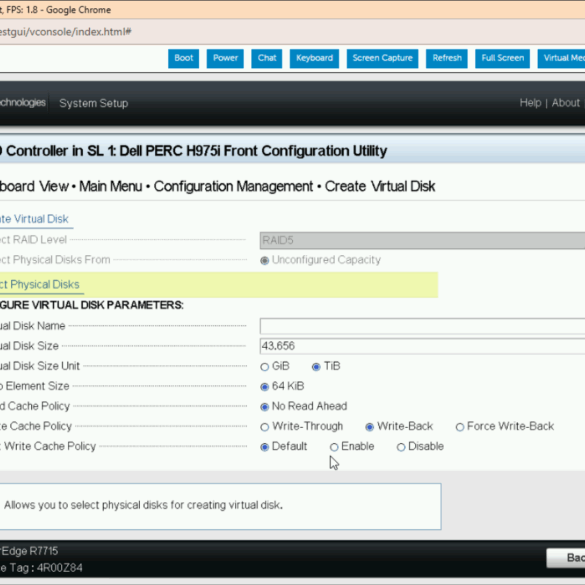Click the Strip Element Size label
The image size is (585, 585).
click(35, 386)
